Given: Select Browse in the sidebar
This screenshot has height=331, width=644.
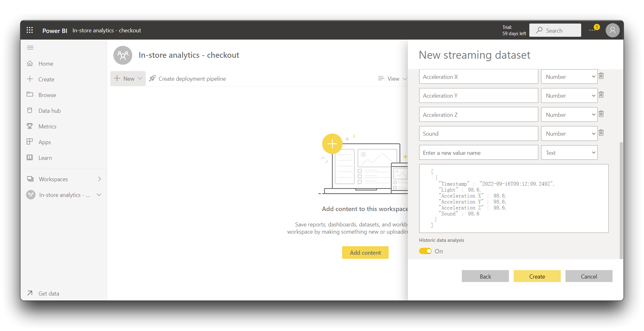Looking at the screenshot, I should click(47, 95).
